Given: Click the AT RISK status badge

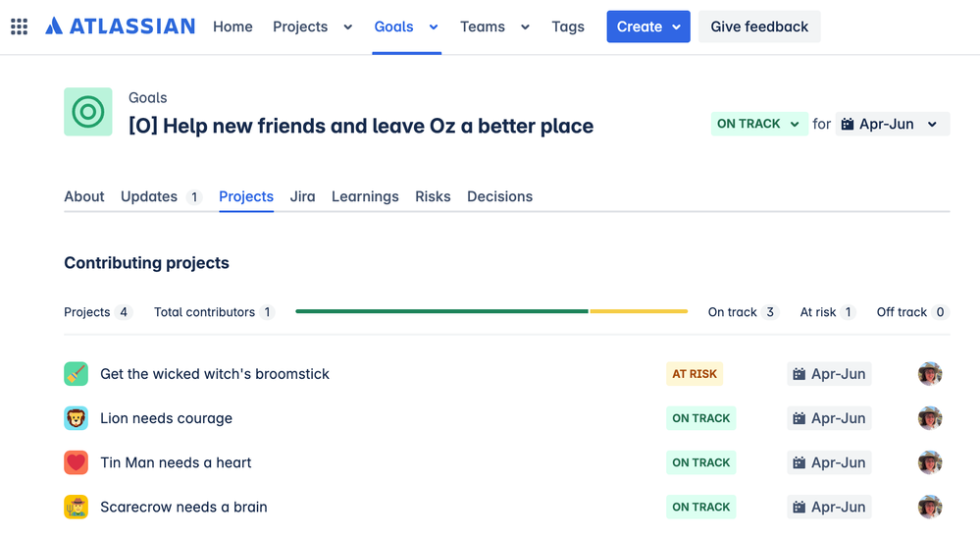Looking at the screenshot, I should (695, 374).
